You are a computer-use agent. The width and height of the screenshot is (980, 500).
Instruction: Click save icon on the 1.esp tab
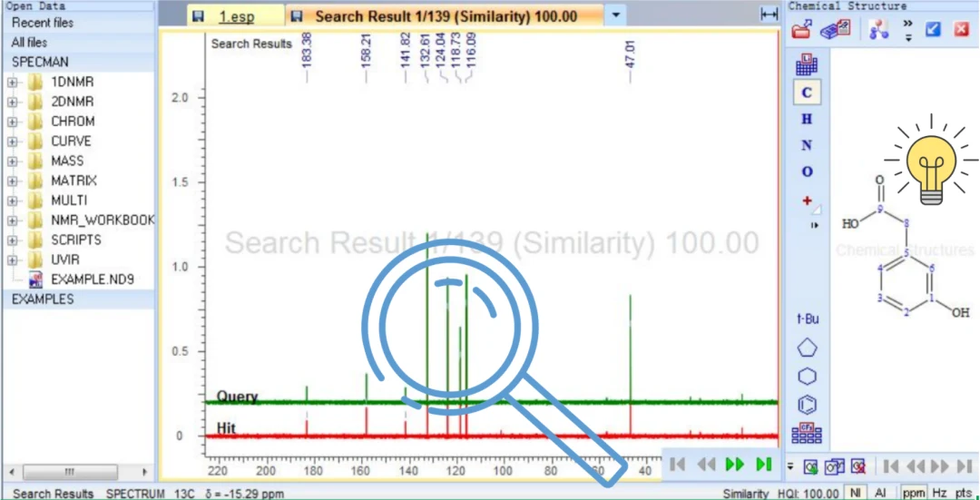point(199,16)
